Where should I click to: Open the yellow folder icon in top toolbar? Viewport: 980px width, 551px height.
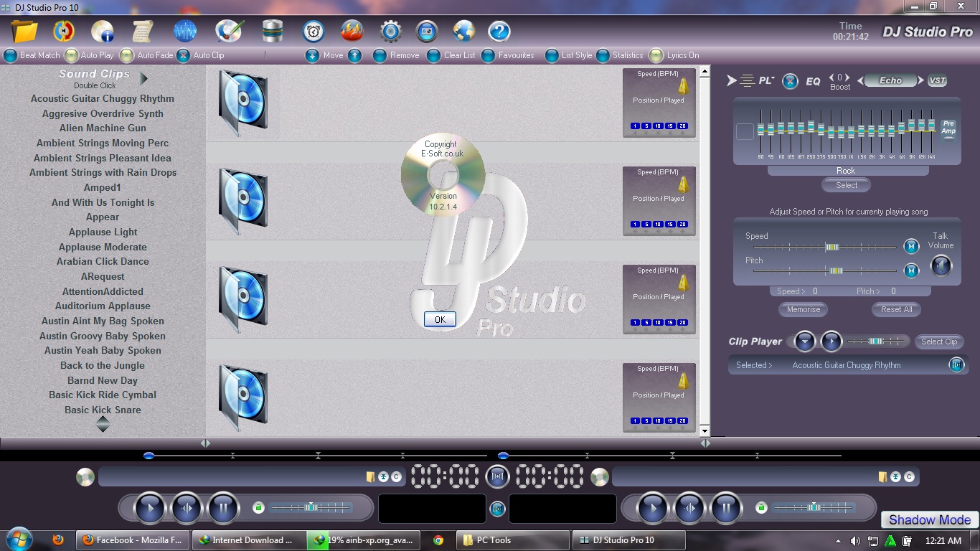click(24, 32)
